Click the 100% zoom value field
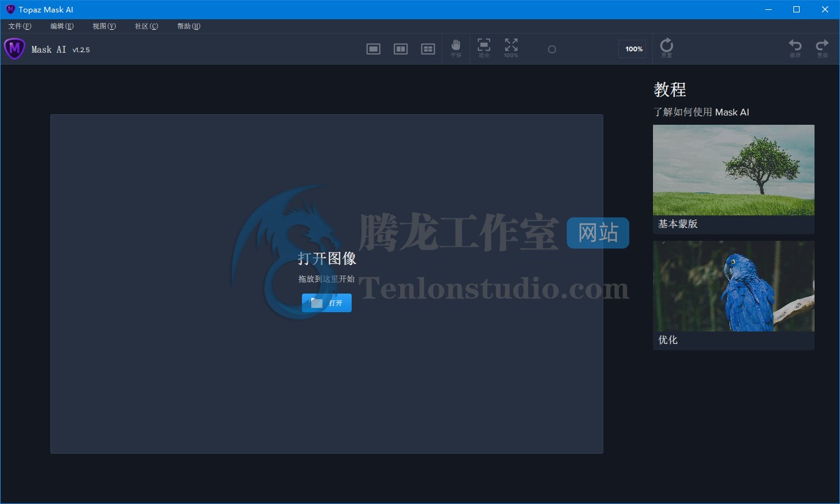This screenshot has width=840, height=504. click(632, 49)
